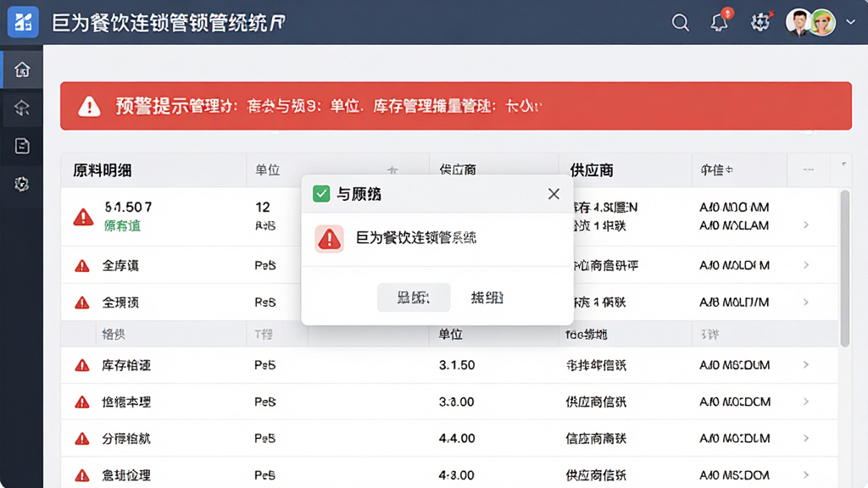
Task: Open settings via the top bar gear icon
Action: (x=760, y=22)
